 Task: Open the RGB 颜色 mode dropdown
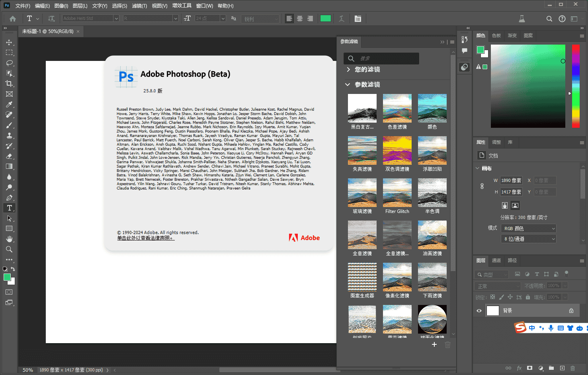click(528, 229)
